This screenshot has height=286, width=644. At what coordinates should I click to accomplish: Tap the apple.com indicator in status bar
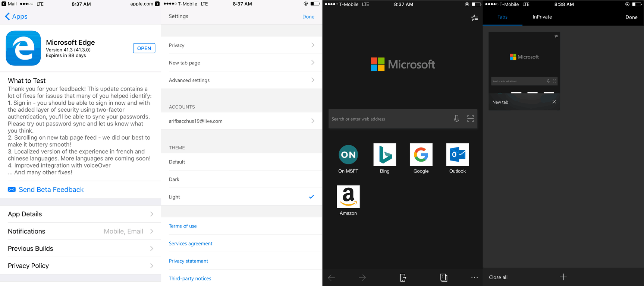tap(145, 4)
